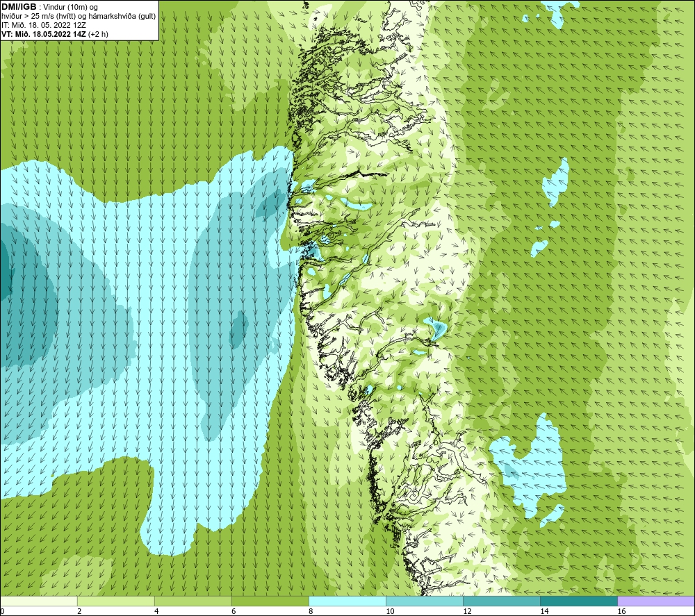Click the line "hviður > 25 m/s (hvítt) og hámarkshviða (gult)"
This screenshot has height=616, width=695.
click(x=79, y=17)
